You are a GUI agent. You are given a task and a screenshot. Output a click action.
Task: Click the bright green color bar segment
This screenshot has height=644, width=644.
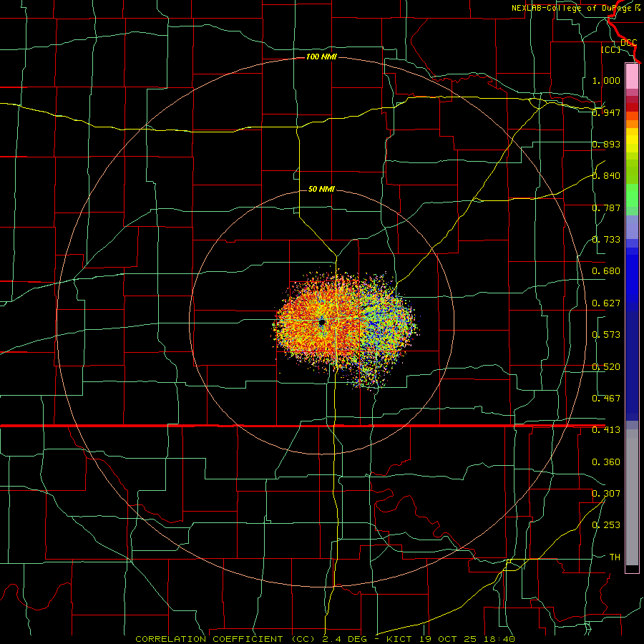tap(632, 195)
